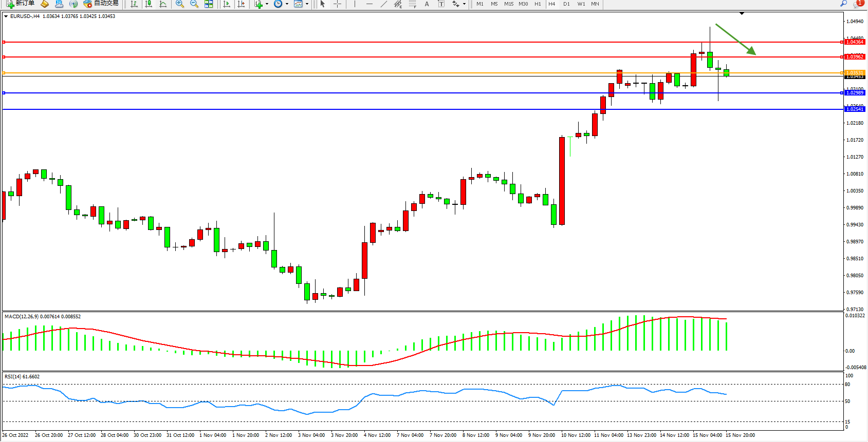The width and height of the screenshot is (868, 442).
Task: Expand the chart periods clock dropdown arrow
Action: [286, 4]
